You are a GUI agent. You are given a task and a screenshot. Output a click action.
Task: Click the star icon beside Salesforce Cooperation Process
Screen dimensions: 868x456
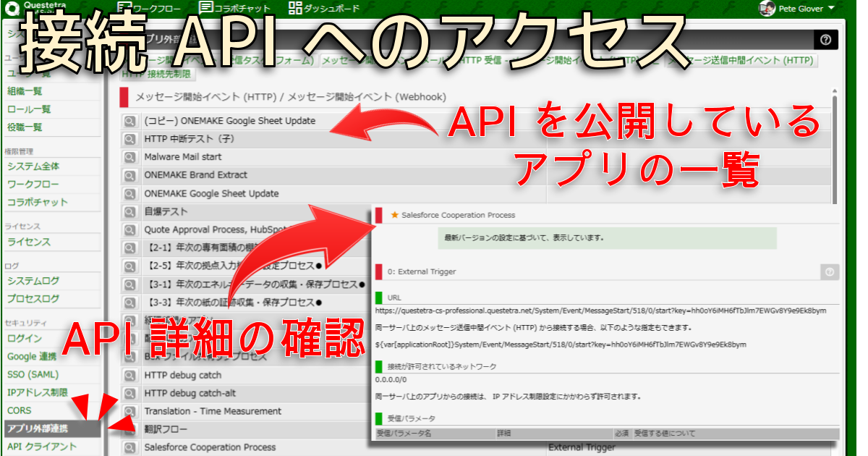(x=394, y=215)
